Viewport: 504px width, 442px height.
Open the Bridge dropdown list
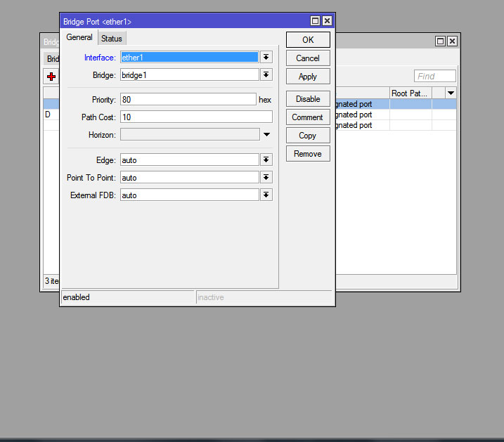266,74
